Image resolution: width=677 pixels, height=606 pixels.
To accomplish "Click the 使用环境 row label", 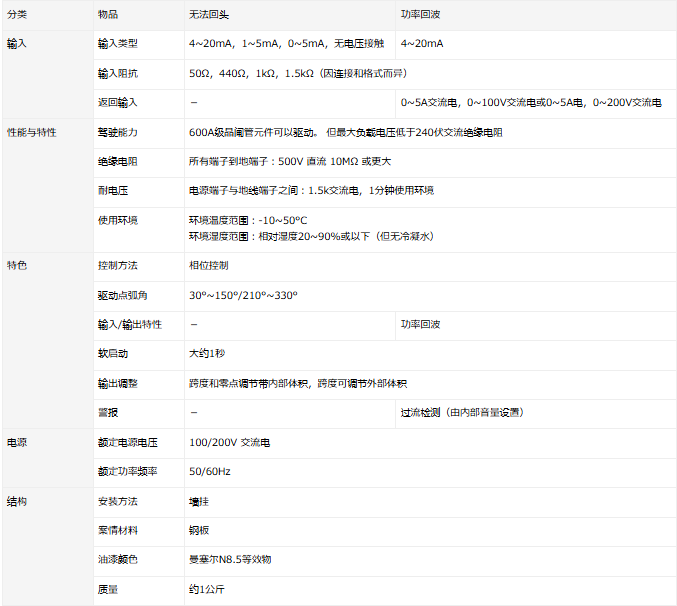I will click(x=118, y=221).
